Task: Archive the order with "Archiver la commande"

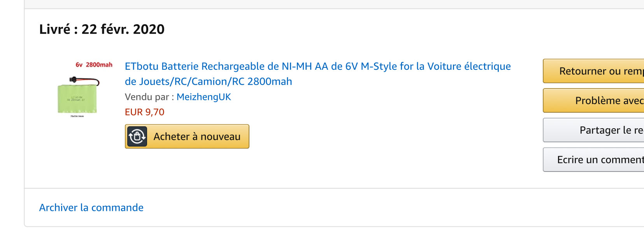Action: (91, 208)
